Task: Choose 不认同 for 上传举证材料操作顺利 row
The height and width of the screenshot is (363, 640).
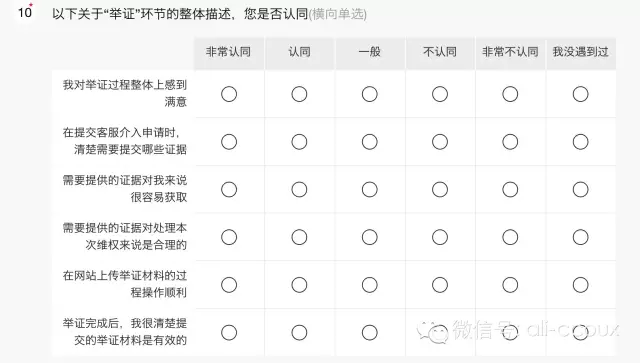Action: pos(440,285)
